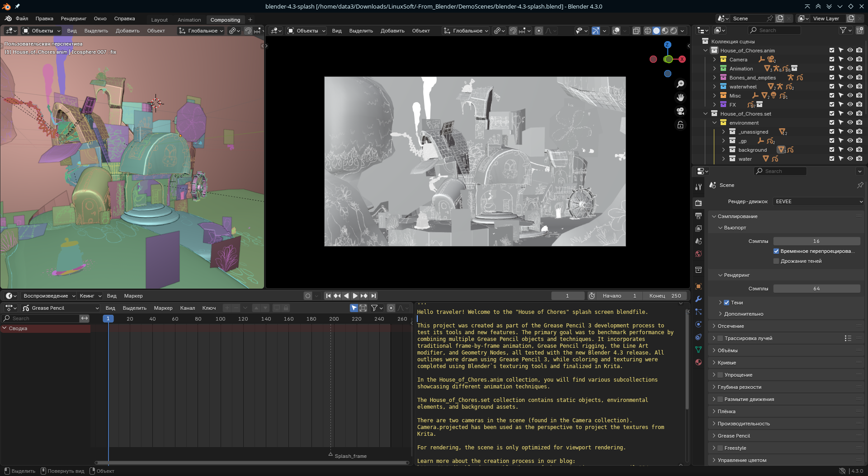Switch to wireframe shading in right viewport

[648, 31]
